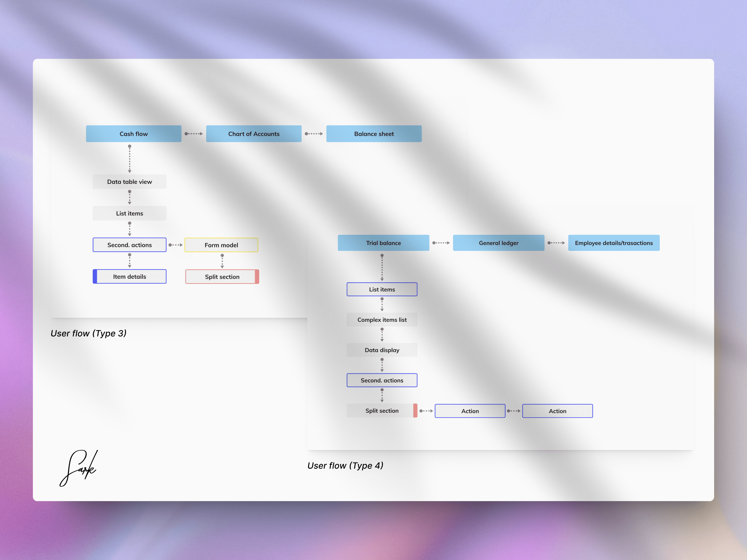Click the Form model yellow box
Image resolution: width=747 pixels, height=560 pixels.
point(221,245)
